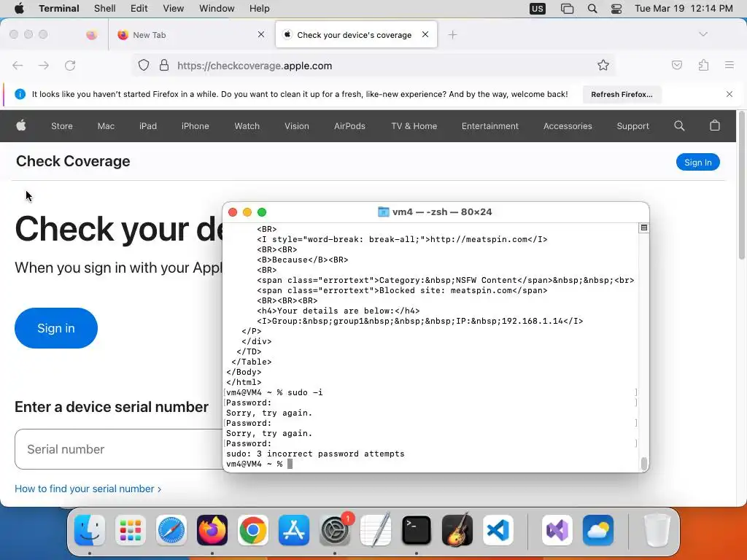Click the vm4 folder proxy icon in title
Screen dimensions: 747x560
[383, 212]
